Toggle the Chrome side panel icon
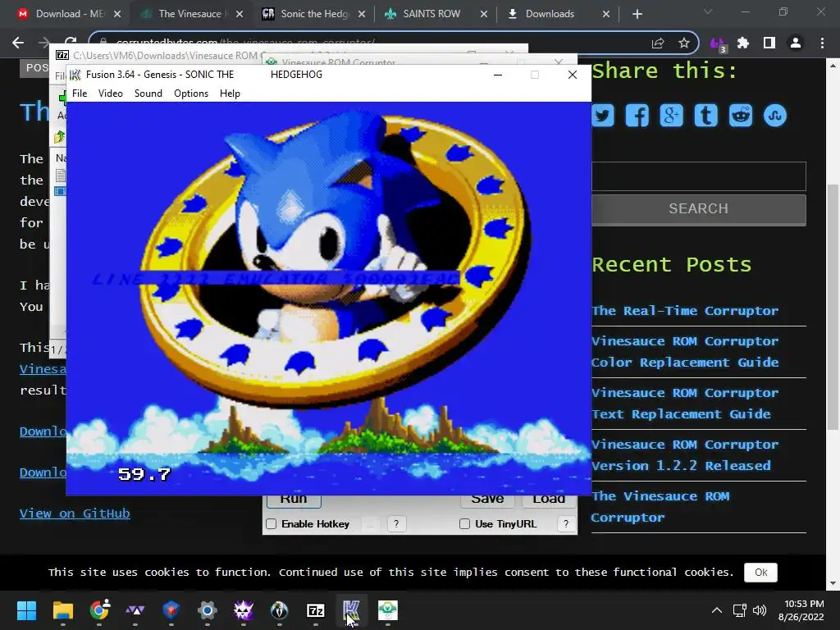 click(x=769, y=43)
